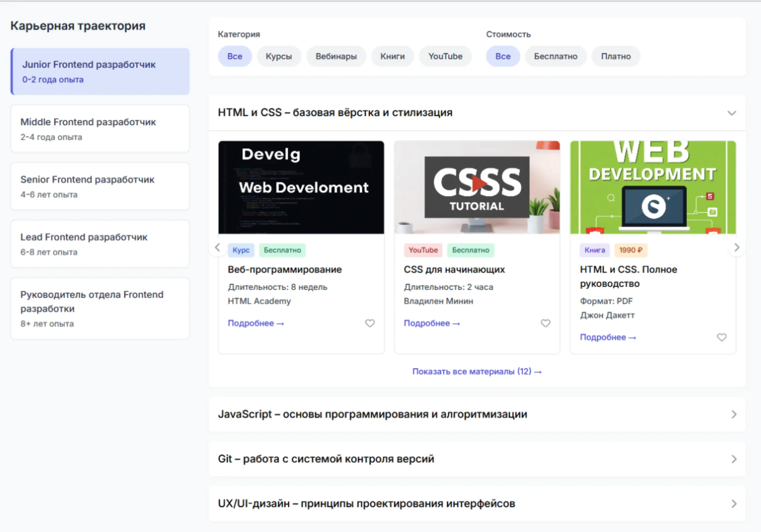This screenshot has width=761, height=532.
Task: Filter category by Книги
Action: tap(392, 56)
